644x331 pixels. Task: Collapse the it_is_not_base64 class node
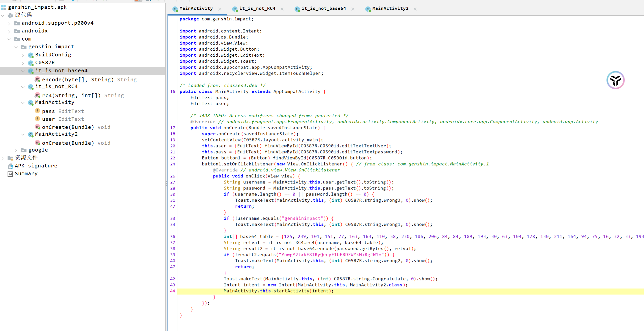pyautogui.click(x=23, y=71)
